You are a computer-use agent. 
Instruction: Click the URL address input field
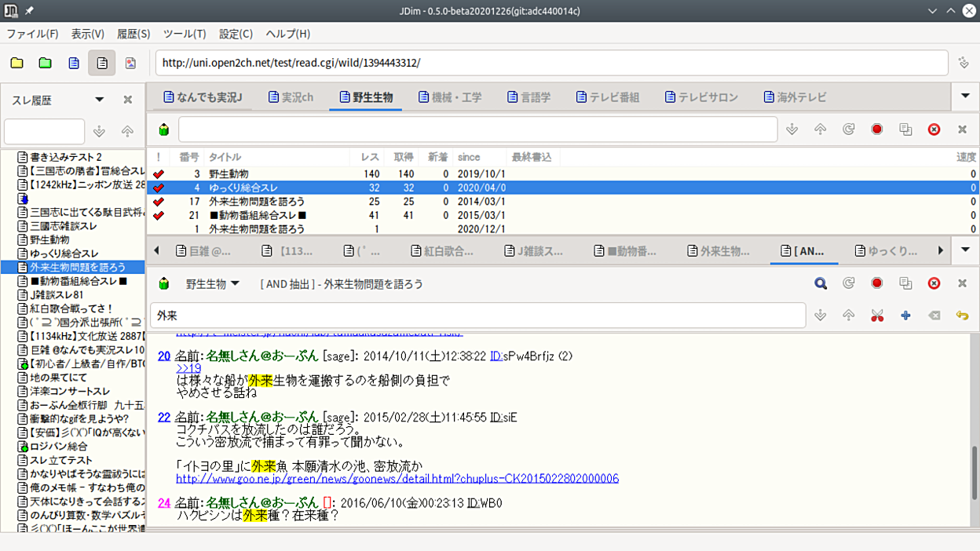coord(550,63)
